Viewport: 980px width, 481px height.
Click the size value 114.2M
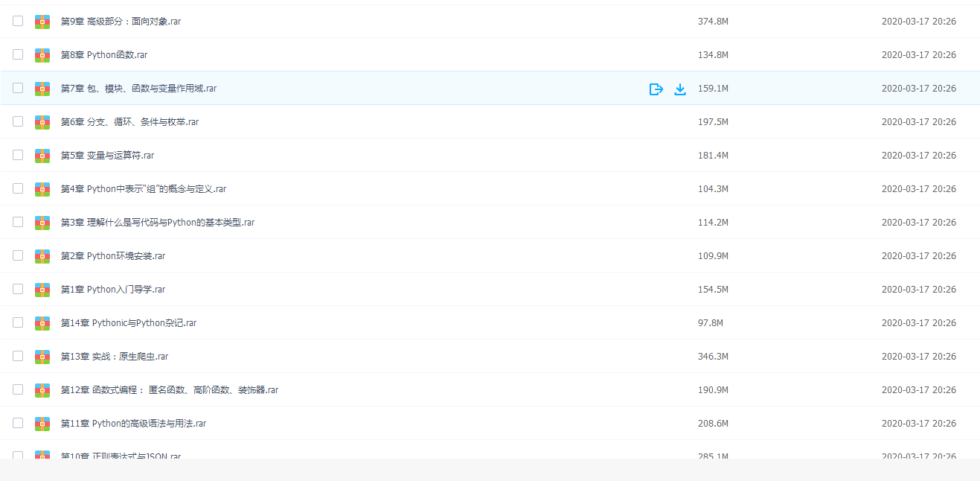click(713, 223)
